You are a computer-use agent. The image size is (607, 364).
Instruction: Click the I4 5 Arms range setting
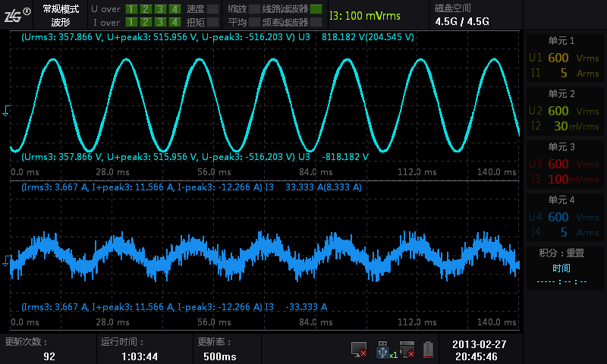click(565, 232)
